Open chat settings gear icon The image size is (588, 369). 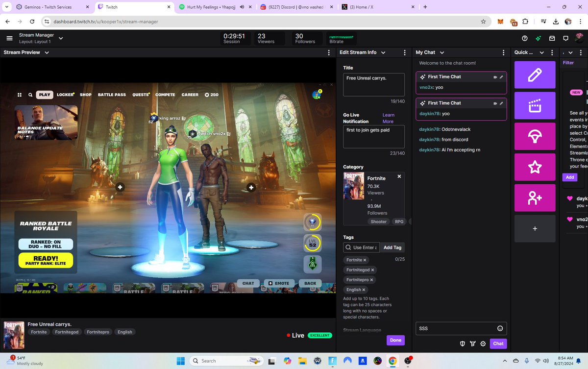pos(483,344)
